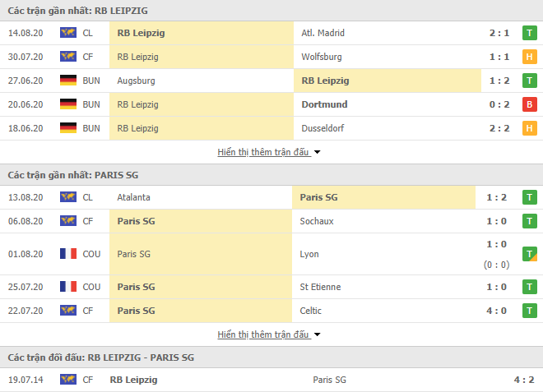Expand more Paris SG matches via second dropdown arrow
The image size is (543, 392).
(318, 334)
